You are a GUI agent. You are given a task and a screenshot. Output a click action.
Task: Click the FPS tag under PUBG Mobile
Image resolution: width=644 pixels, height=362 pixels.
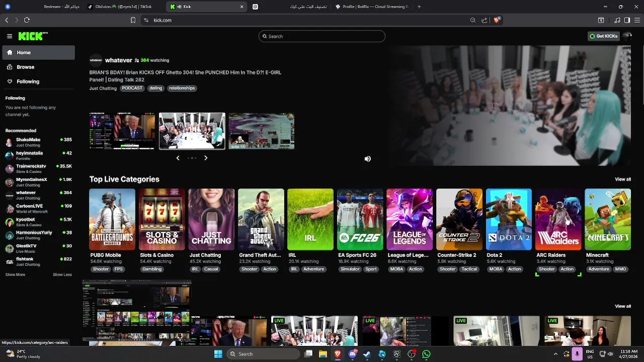[119, 269]
